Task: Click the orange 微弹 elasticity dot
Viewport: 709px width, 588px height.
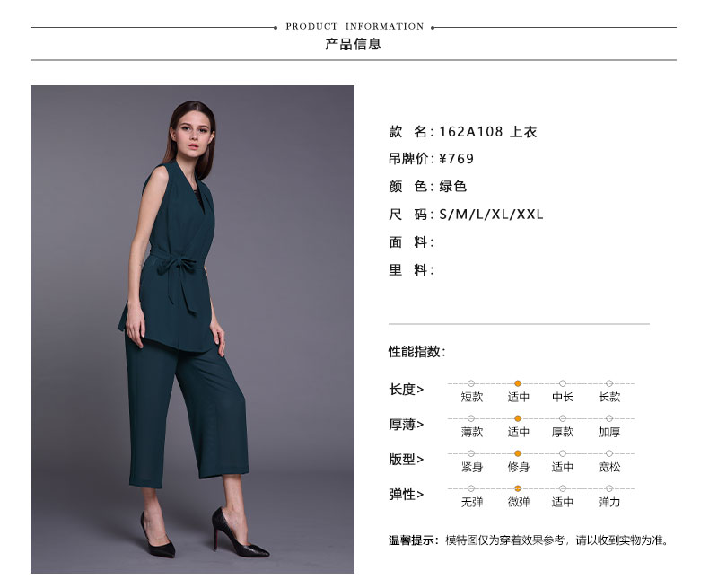Action: (x=518, y=488)
